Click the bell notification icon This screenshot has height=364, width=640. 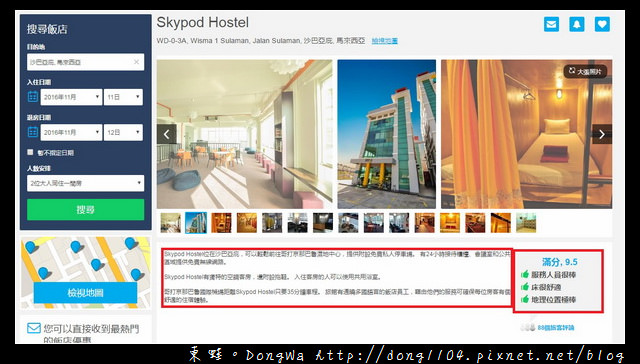point(576,24)
